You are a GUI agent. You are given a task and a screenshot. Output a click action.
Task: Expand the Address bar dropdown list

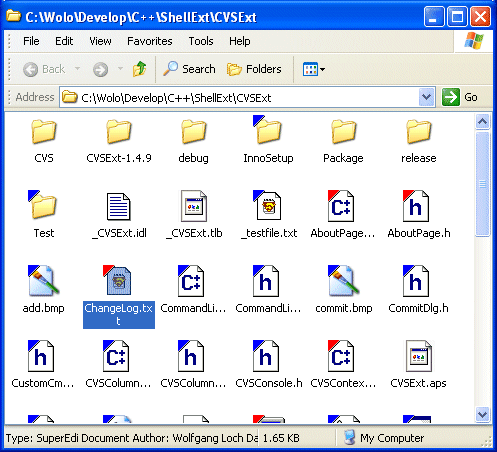426,97
